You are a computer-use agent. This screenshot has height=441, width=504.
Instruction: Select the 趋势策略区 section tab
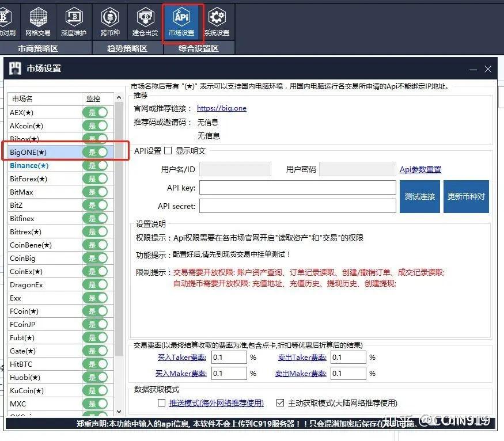[x=127, y=48]
